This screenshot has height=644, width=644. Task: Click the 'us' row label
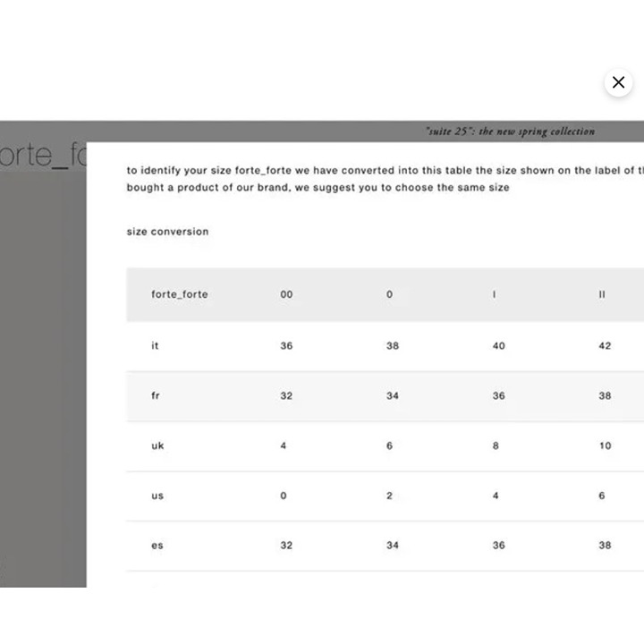pyautogui.click(x=157, y=496)
